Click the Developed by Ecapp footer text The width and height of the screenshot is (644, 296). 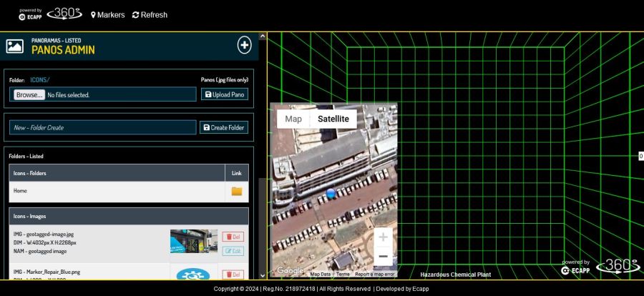(402, 289)
